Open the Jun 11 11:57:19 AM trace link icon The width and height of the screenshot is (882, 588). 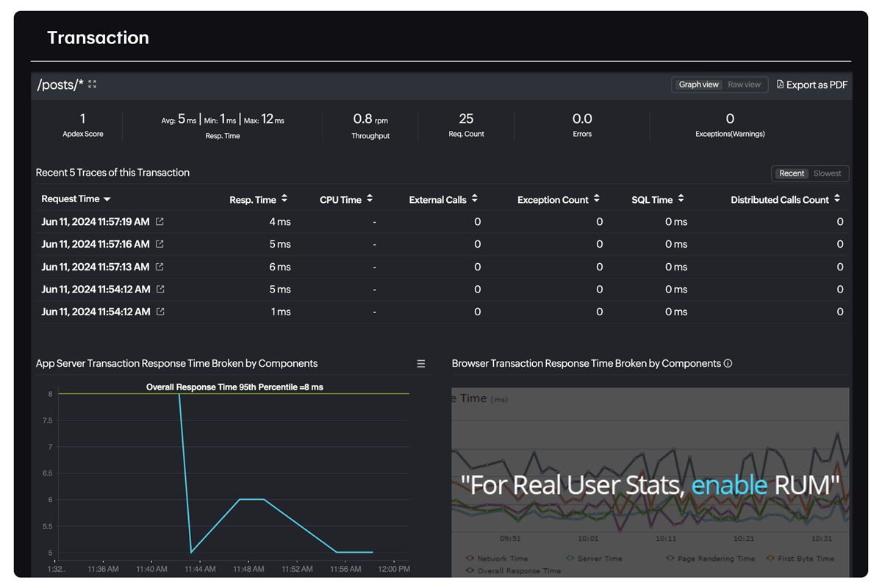pos(160,221)
